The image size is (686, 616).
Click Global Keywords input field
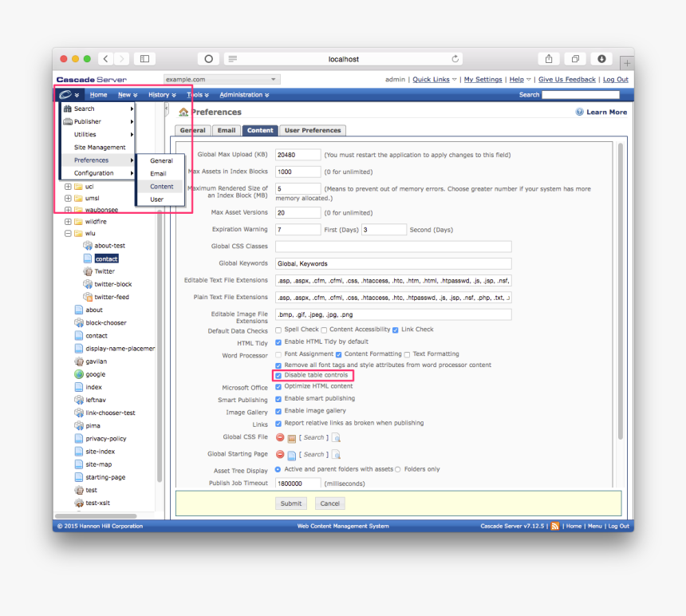click(x=393, y=263)
